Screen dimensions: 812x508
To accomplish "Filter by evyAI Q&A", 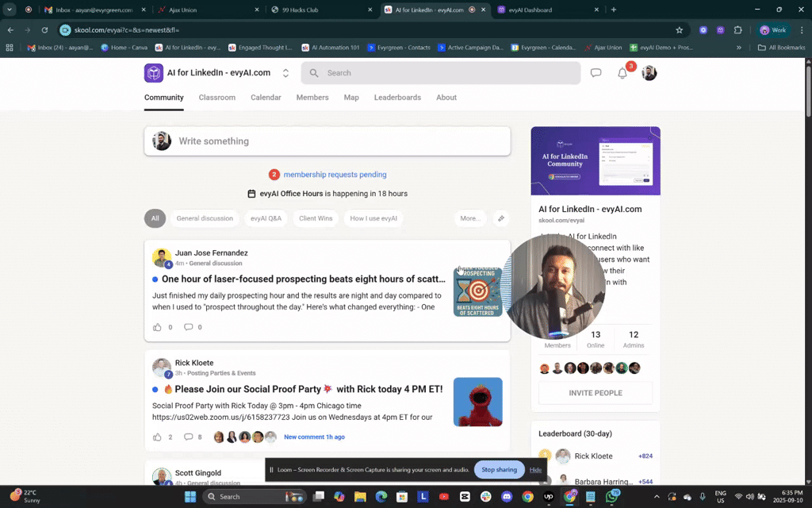I will tap(266, 218).
